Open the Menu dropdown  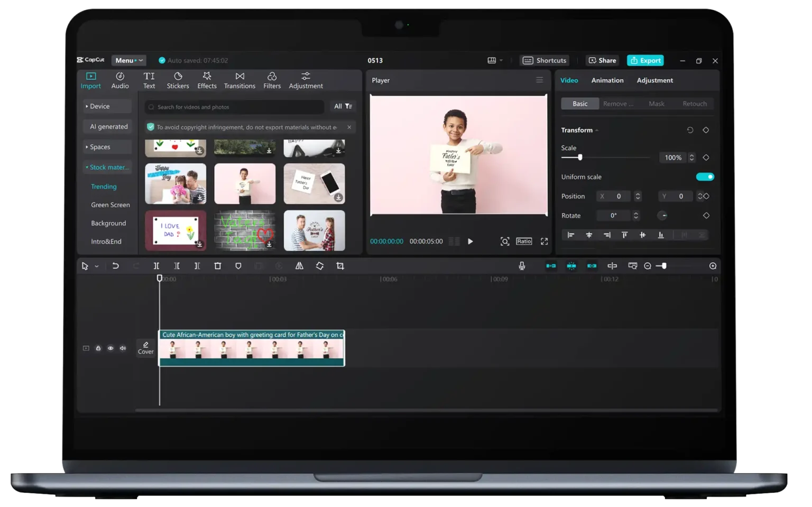(128, 60)
